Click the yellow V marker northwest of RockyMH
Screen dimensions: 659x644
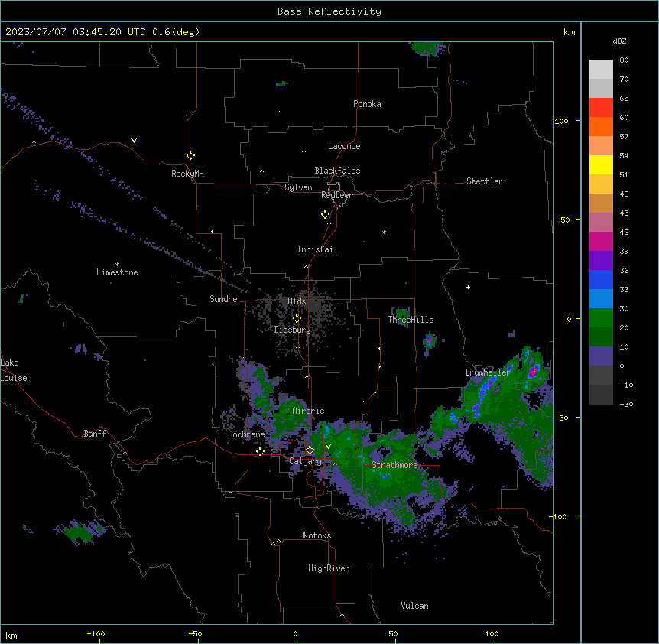[134, 141]
